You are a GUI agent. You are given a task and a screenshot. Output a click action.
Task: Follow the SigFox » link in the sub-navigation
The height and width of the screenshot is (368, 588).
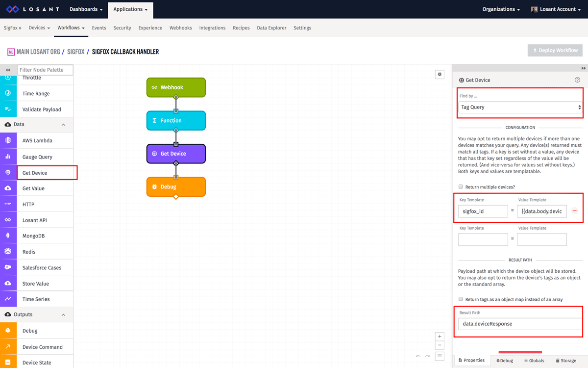point(12,28)
